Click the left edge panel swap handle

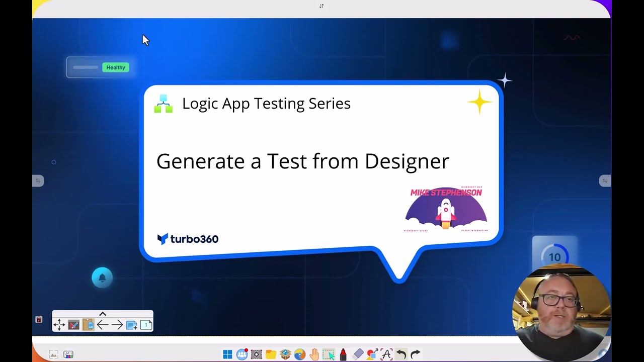38,180
